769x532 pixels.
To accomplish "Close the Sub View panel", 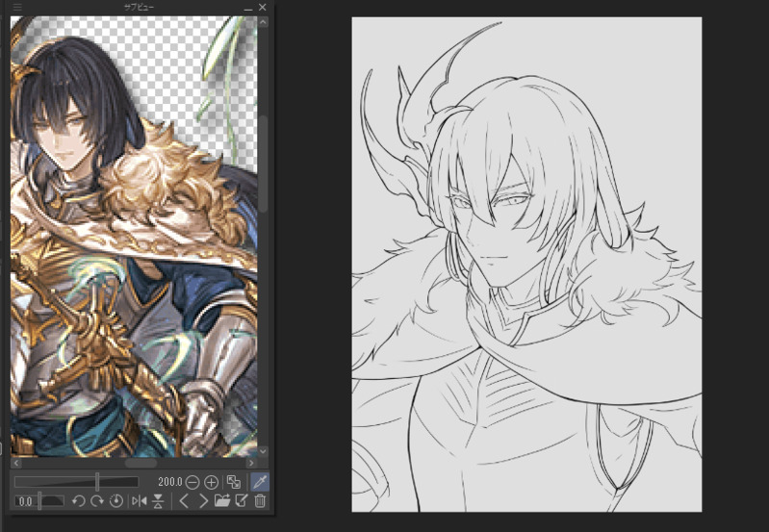I will [263, 8].
